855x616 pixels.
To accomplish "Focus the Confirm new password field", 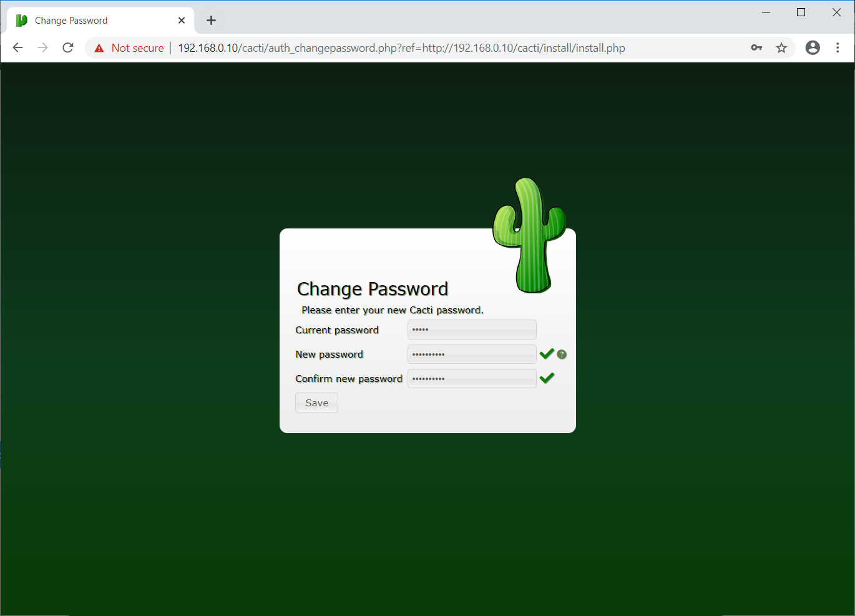I will click(472, 378).
